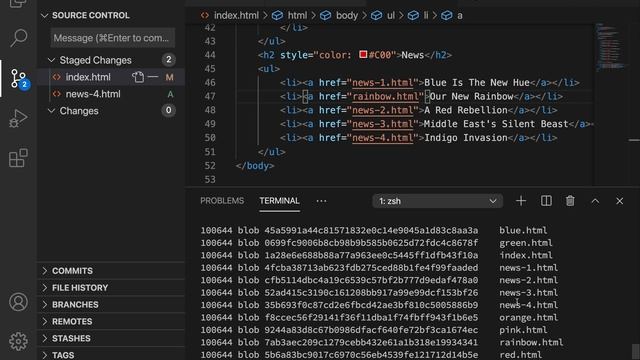Open the Search view in activity bar
Image resolution: width=640 pixels, height=360 pixels.
click(x=18, y=38)
